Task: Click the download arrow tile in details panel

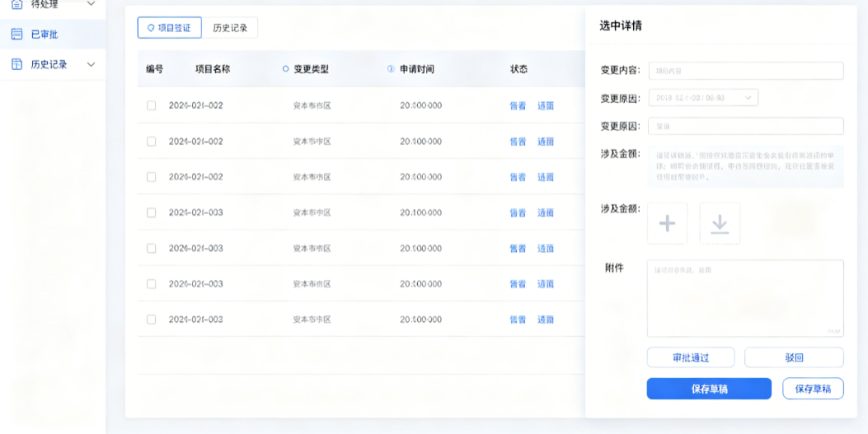Action: click(x=720, y=223)
